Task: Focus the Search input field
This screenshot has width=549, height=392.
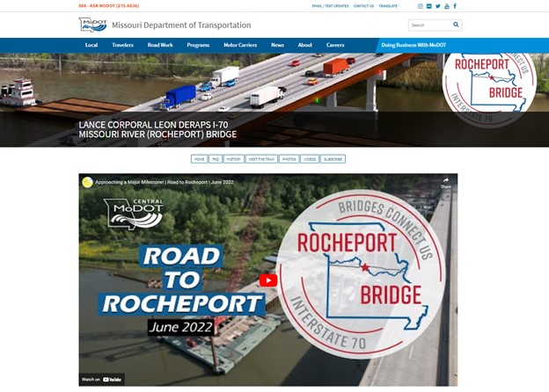Action: pos(430,25)
